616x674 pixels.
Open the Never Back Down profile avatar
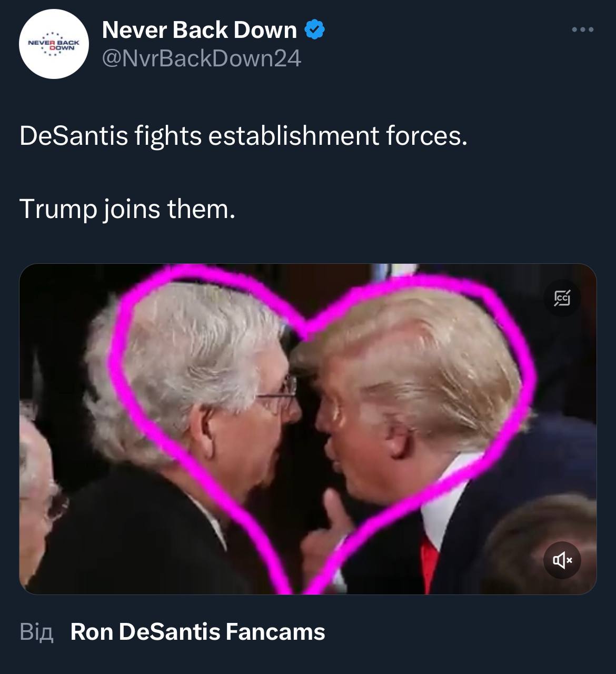point(54,44)
